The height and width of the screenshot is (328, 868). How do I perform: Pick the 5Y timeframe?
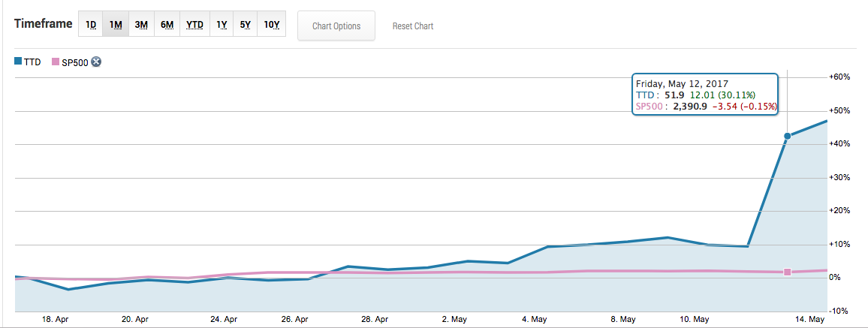coord(245,25)
